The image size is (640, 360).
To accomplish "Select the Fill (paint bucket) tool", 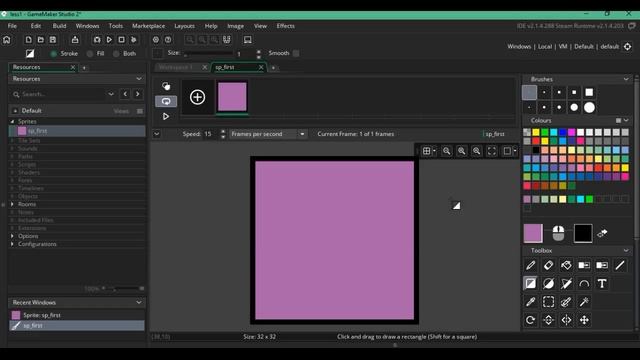I will tap(566, 265).
